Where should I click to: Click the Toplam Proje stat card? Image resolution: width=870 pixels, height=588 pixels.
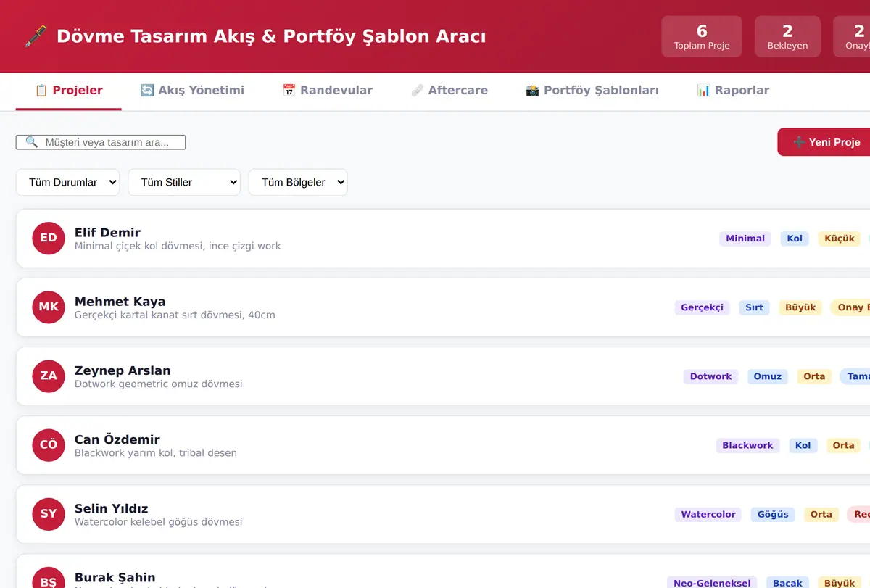702,37
